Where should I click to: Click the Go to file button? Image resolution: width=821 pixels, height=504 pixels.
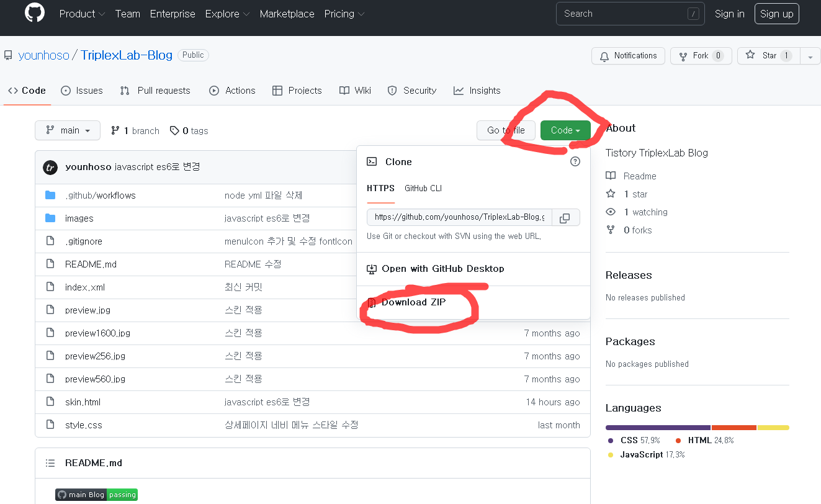coord(506,130)
